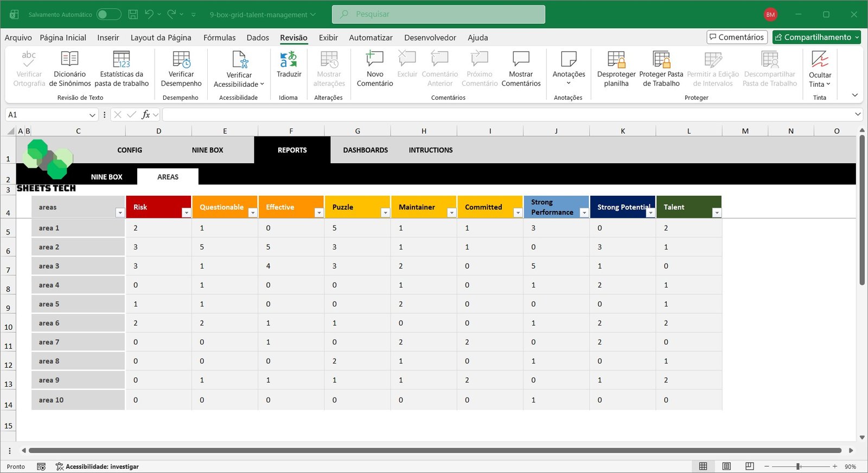Viewport: 868px width, 473px height.
Task: Click the horizontal scrollbar
Action: point(435,450)
